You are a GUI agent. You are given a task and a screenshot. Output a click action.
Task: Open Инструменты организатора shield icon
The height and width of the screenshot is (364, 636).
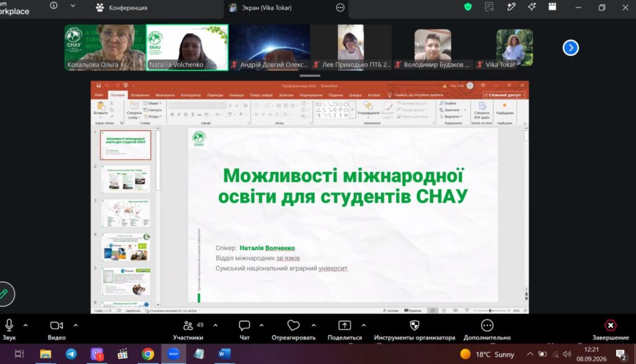click(414, 325)
